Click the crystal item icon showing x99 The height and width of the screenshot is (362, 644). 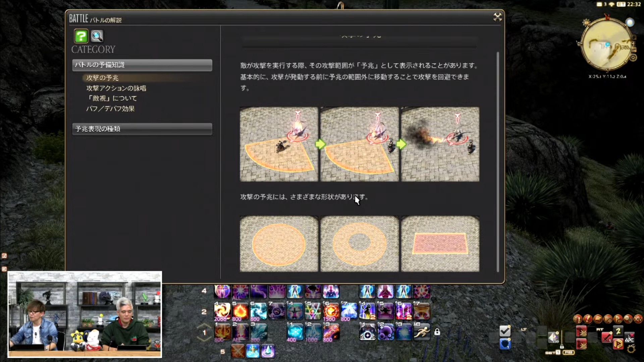553,337
